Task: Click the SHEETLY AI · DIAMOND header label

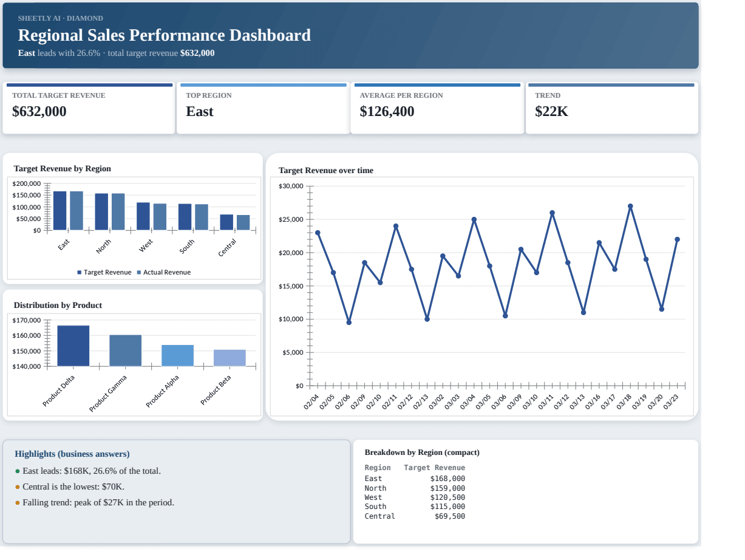Action: (61, 18)
